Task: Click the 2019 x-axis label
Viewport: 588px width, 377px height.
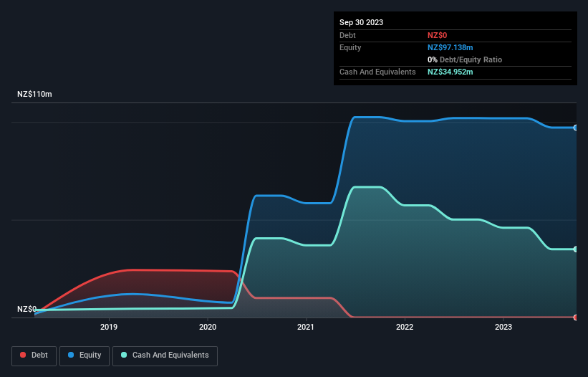Action: click(109, 327)
